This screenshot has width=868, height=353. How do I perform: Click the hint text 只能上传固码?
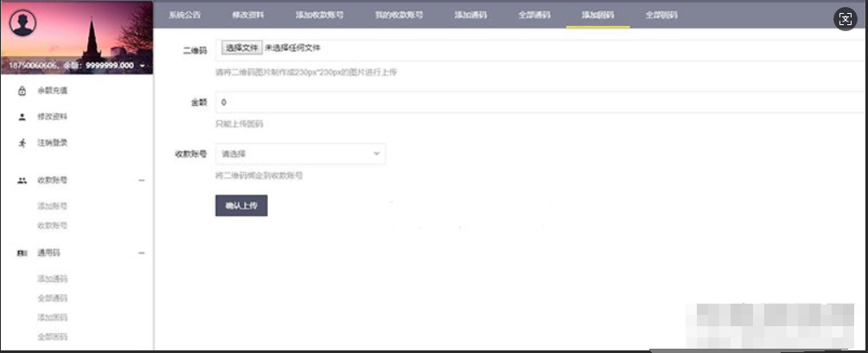point(239,124)
